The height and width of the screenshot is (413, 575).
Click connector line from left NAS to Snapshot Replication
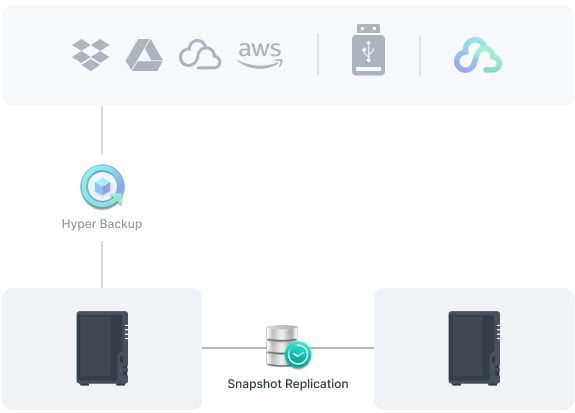[x=234, y=348]
